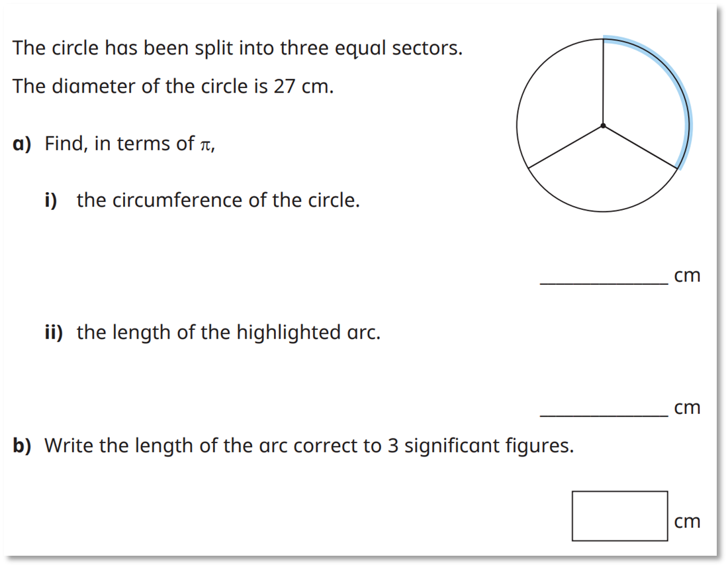Image resolution: width=728 pixels, height=567 pixels.
Task: Click the "cm" unit beside the answer box
Action: pyautogui.click(x=687, y=522)
